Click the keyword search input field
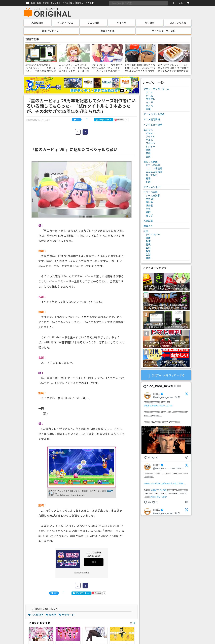 [138, 3]
